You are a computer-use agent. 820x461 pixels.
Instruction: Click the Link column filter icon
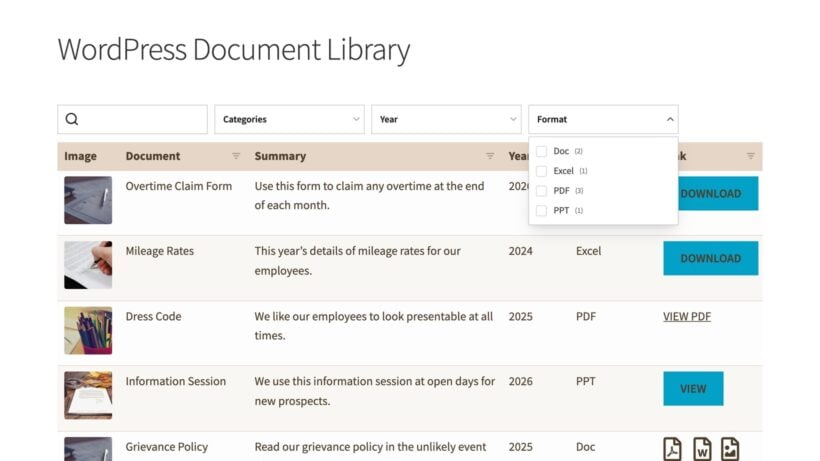pyautogui.click(x=750, y=156)
